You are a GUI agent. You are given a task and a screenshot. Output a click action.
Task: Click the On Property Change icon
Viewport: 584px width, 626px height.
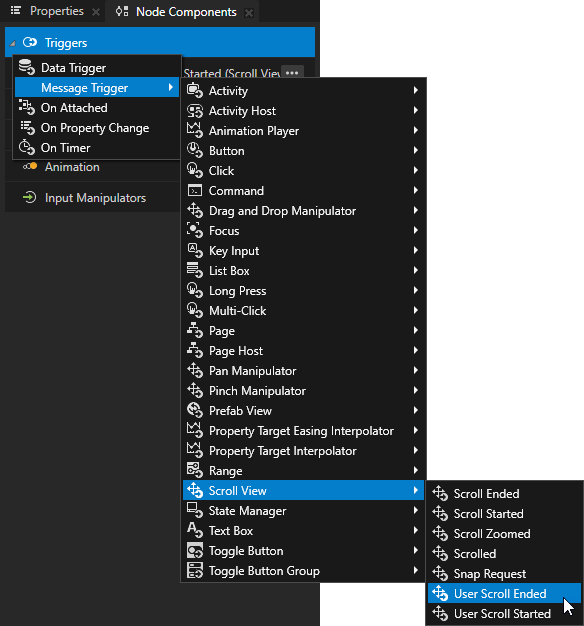(27, 127)
